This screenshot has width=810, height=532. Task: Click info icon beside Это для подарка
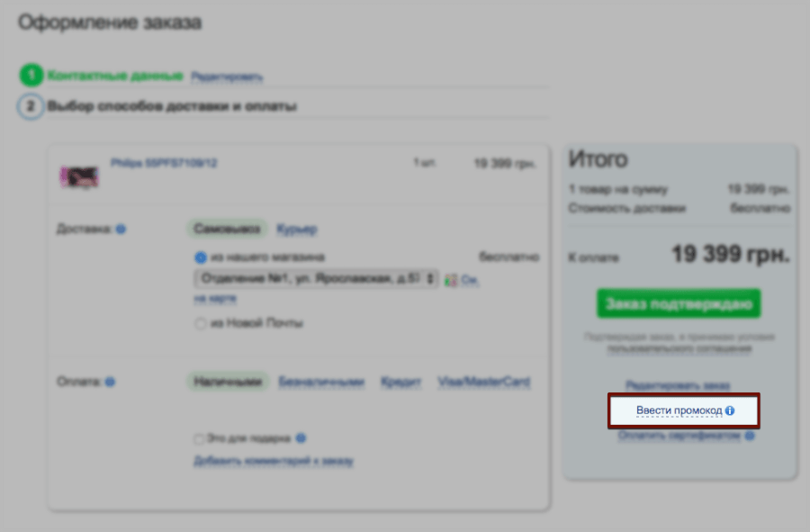coord(301,439)
